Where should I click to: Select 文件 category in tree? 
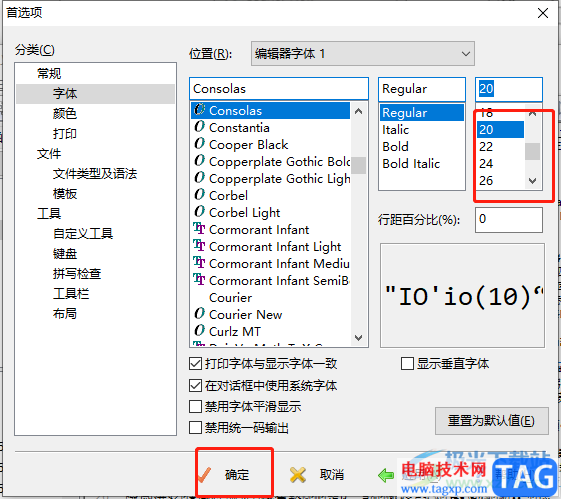[49, 154]
